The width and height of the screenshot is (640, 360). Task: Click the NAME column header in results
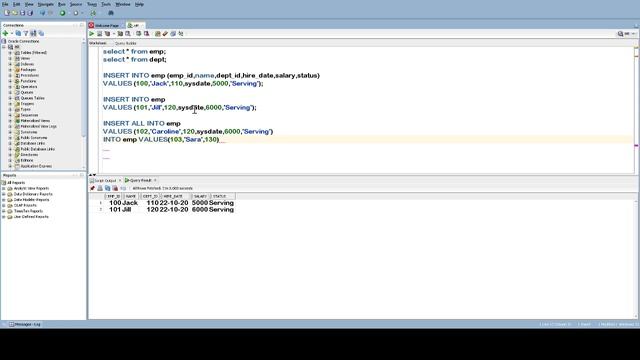131,196
